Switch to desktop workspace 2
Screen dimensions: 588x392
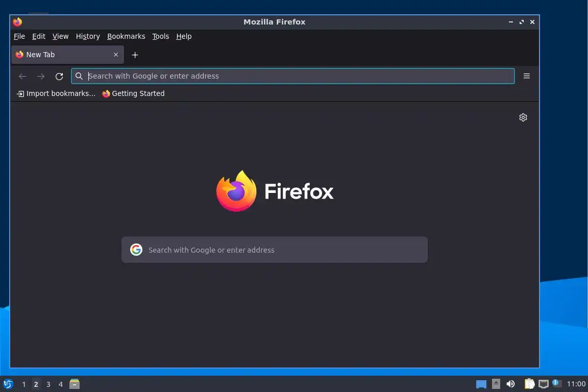point(36,384)
